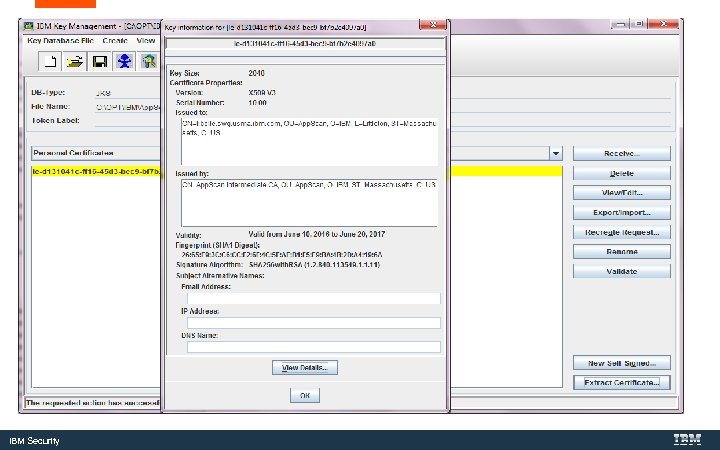Click the X509 V3 version value
The height and width of the screenshot is (450, 720).
262,93
